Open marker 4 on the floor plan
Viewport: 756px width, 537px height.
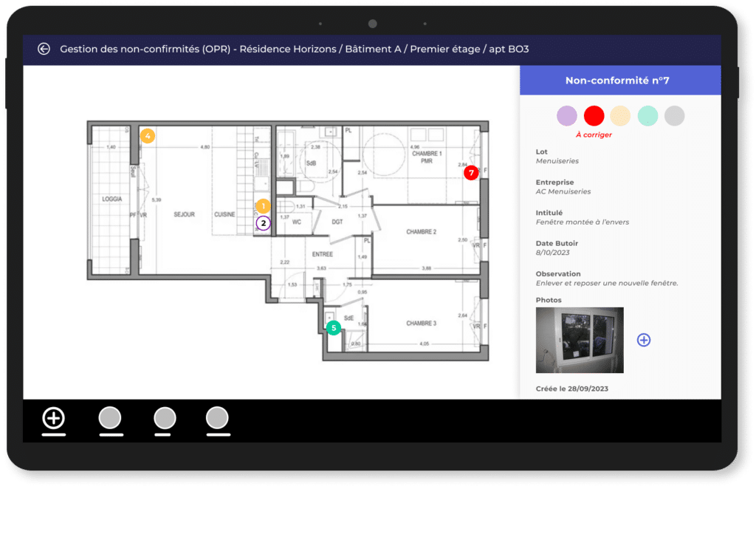[x=148, y=136]
